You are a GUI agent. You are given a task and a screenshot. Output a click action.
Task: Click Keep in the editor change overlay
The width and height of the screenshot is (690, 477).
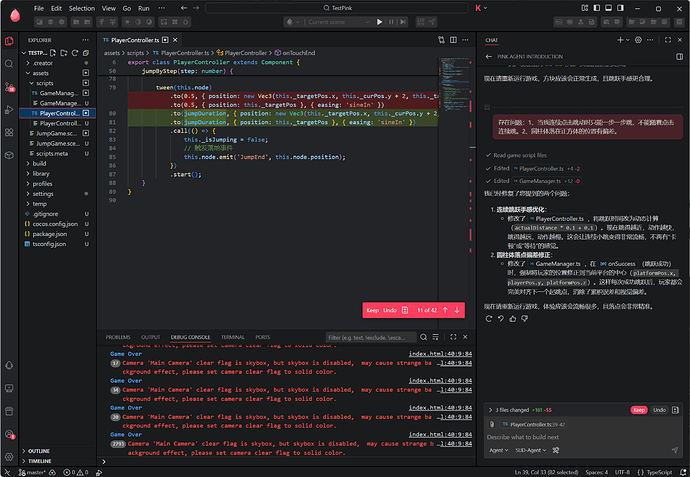(x=372, y=311)
